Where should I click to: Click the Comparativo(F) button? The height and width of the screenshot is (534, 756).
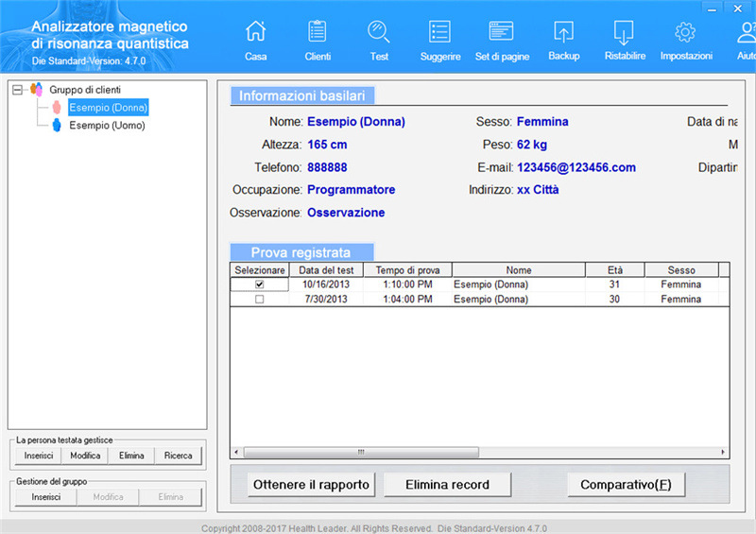[626, 485]
